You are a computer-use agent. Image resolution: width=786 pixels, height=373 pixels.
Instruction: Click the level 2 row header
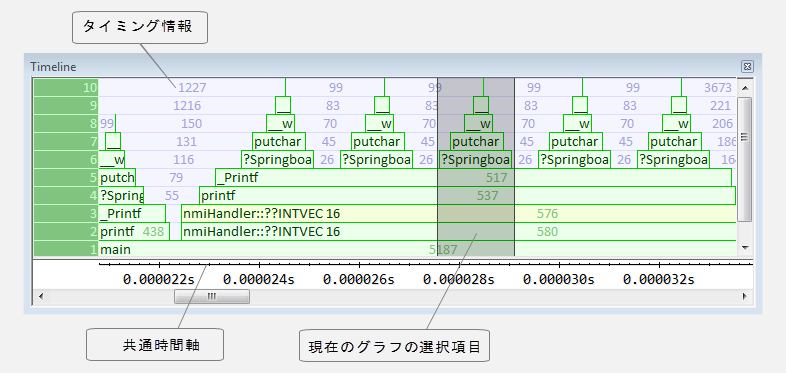66,232
